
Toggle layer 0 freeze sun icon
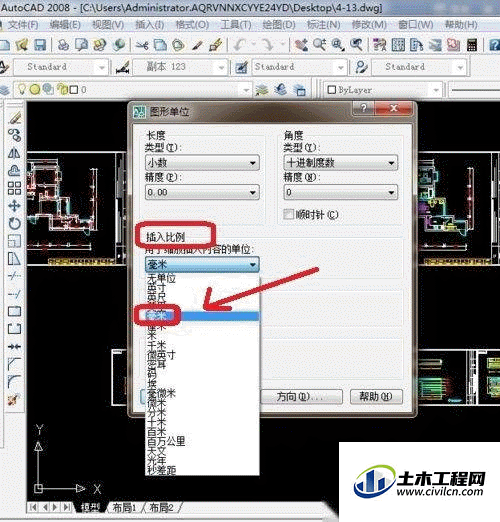click(35, 89)
